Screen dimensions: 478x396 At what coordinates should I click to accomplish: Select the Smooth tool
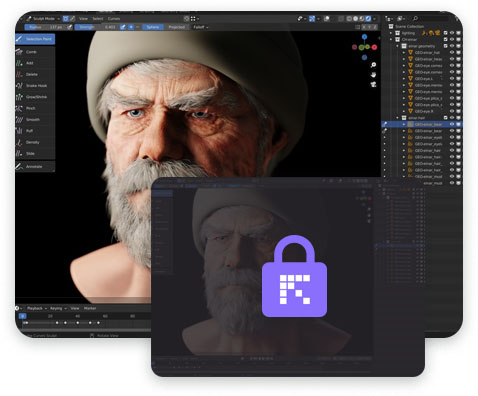coord(35,120)
